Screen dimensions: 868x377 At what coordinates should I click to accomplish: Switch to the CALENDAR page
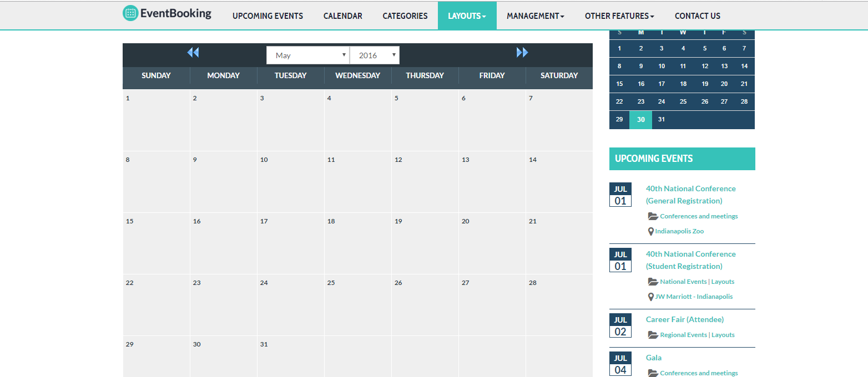coord(342,16)
